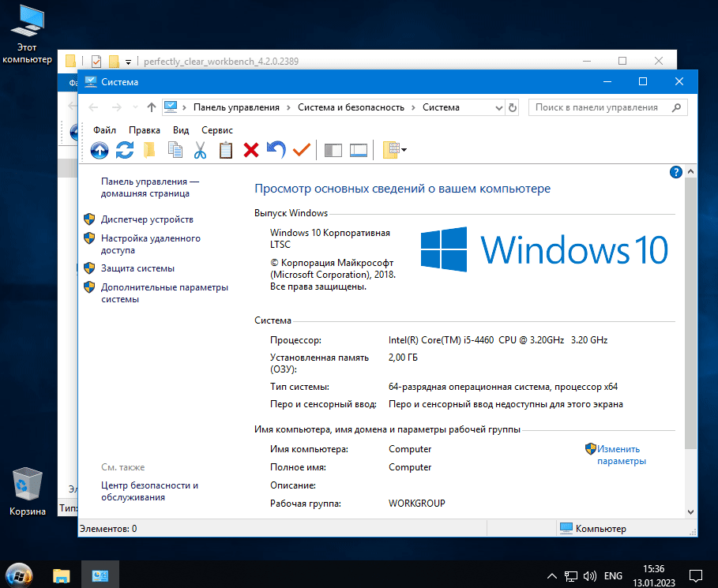Open the quick access toolbar dropdown in the background Explorer window
718x588 pixels.
129,62
